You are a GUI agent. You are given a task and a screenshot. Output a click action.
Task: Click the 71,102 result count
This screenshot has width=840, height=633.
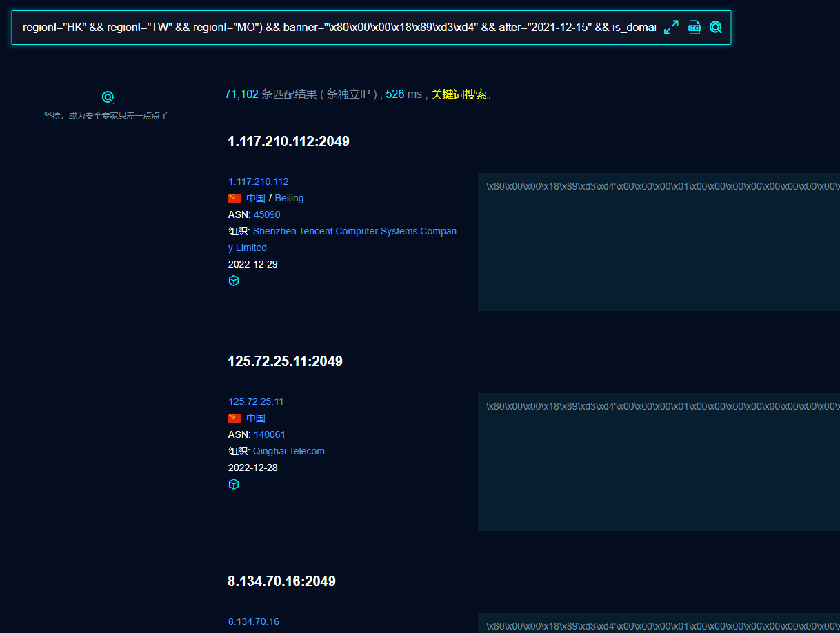point(241,94)
